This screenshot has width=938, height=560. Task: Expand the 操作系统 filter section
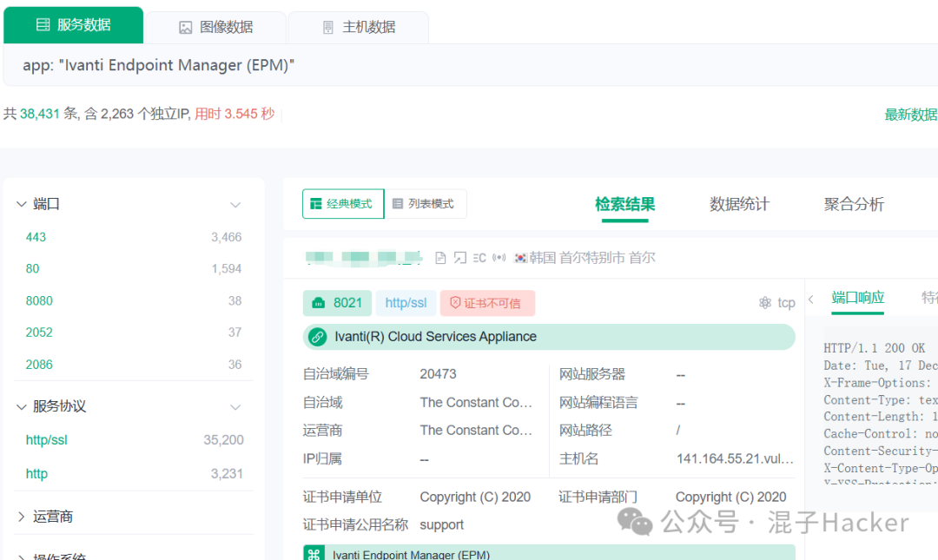22,557
